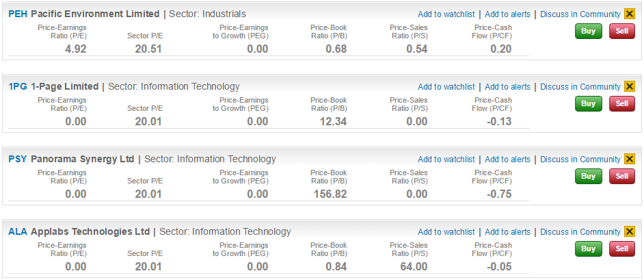644x280 pixels.
Task: Remove Applabs Technologies row via yellow X
Action: [x=630, y=231]
